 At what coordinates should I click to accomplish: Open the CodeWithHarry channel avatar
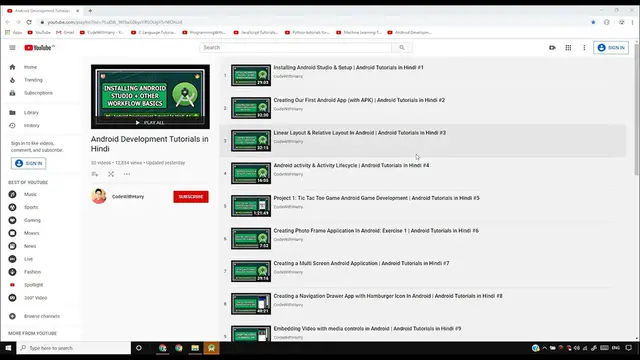99,196
